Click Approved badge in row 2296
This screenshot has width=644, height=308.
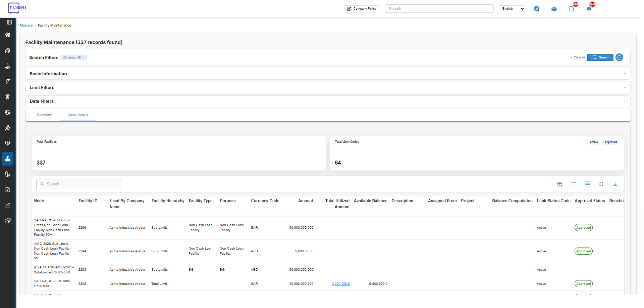pos(584,228)
